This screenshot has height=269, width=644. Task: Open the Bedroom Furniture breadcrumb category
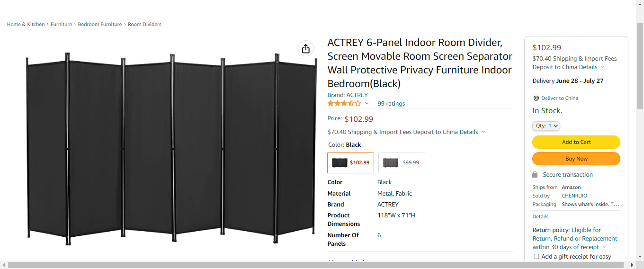pyautogui.click(x=100, y=24)
